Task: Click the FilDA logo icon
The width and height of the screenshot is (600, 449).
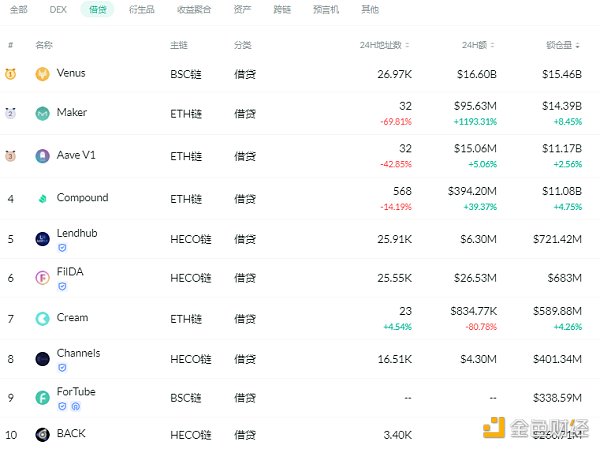Action: click(42, 278)
